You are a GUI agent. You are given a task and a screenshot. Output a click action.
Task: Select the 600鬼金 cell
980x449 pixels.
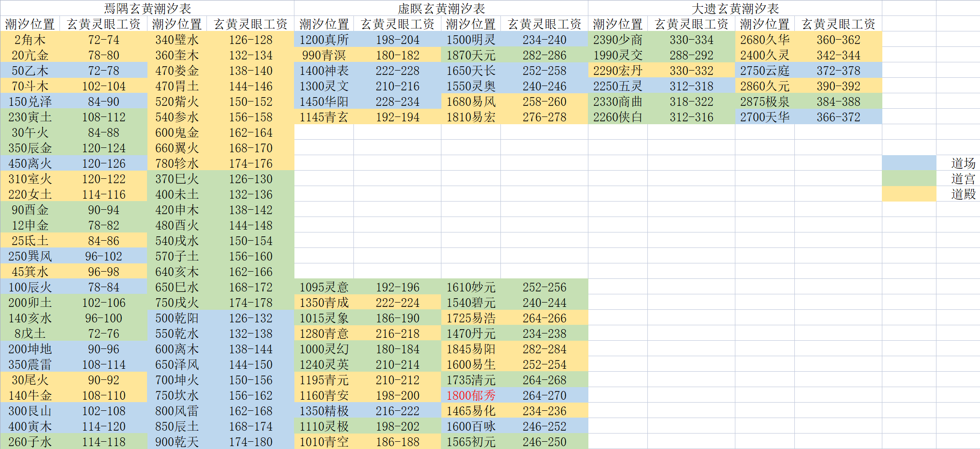click(x=177, y=132)
